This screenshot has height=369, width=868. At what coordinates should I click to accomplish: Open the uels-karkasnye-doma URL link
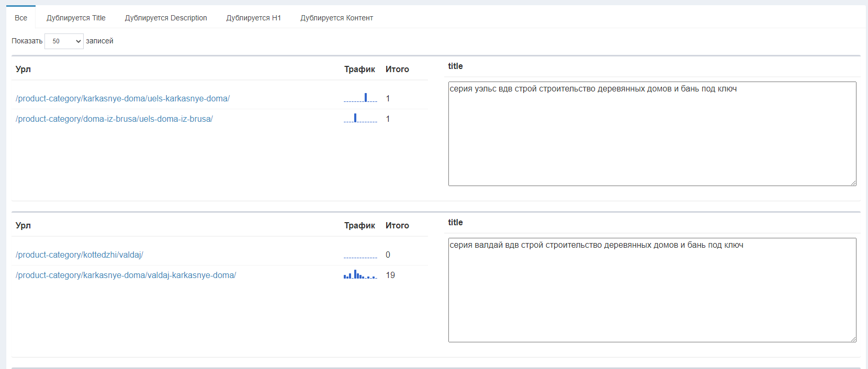pyautogui.click(x=122, y=99)
